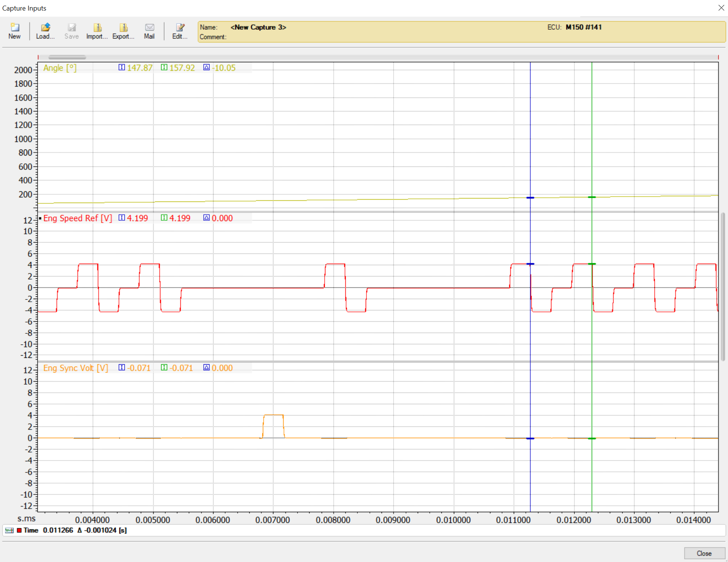
Task: Click the vertical scrollbar on right side
Action: point(723,286)
